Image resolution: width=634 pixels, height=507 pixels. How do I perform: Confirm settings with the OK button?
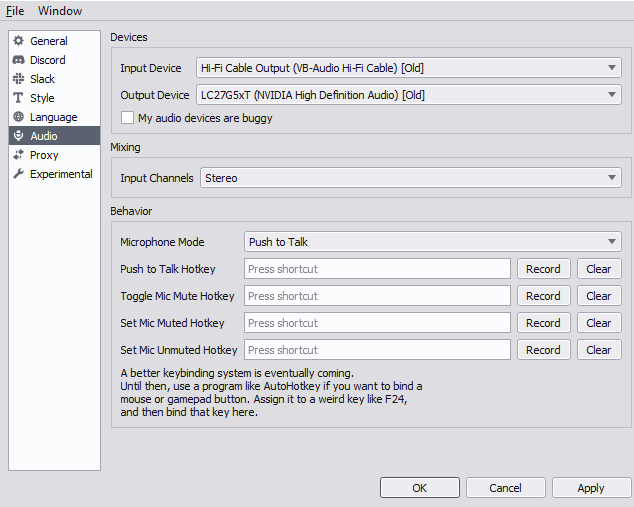pos(420,488)
